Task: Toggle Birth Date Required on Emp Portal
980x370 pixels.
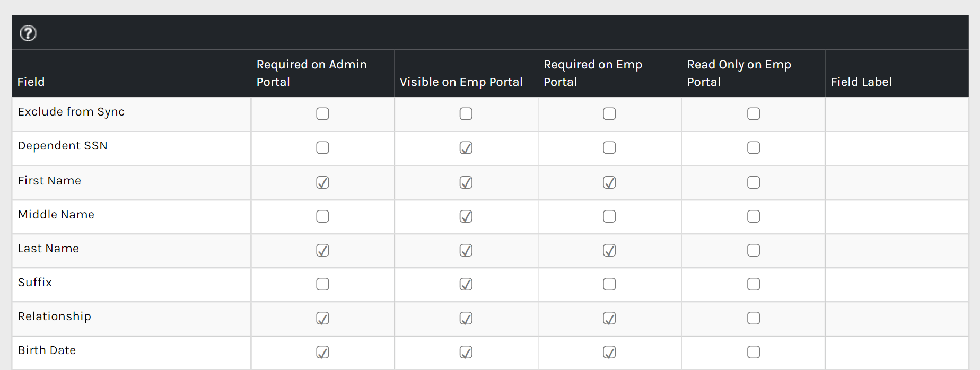Action: (609, 352)
